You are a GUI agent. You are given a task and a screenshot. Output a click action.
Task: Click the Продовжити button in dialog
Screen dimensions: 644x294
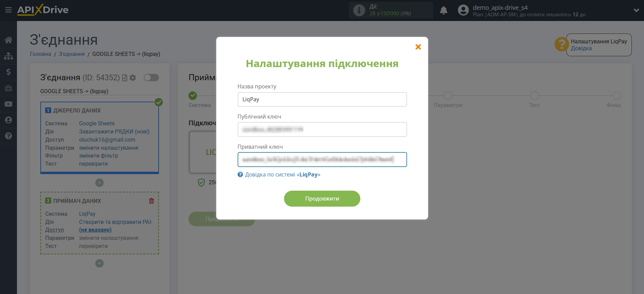click(322, 198)
